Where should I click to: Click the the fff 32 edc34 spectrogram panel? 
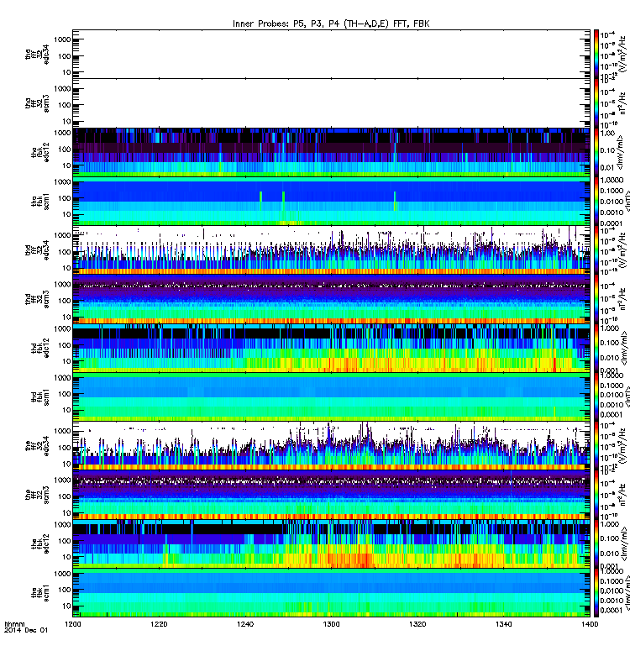tap(331, 446)
